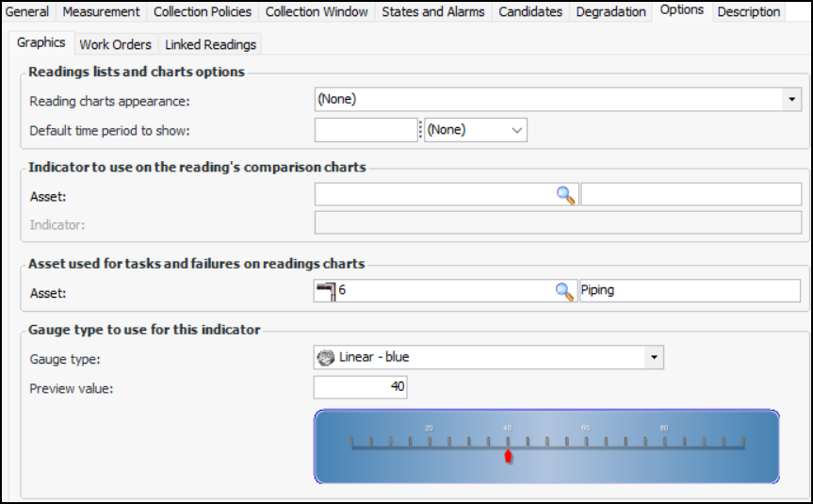Viewport: 813px width, 504px height.
Task: Switch to the General tab
Action: coord(27,11)
